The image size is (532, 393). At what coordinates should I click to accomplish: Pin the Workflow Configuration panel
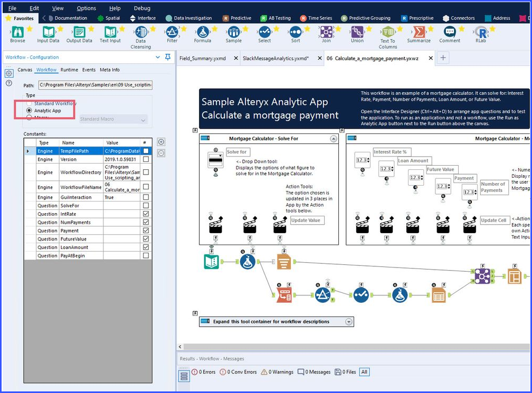168,57
